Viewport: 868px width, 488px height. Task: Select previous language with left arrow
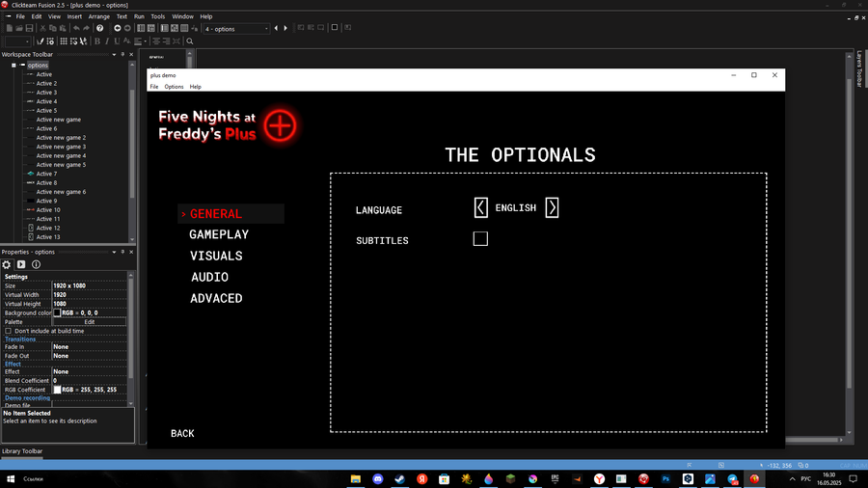(x=481, y=208)
